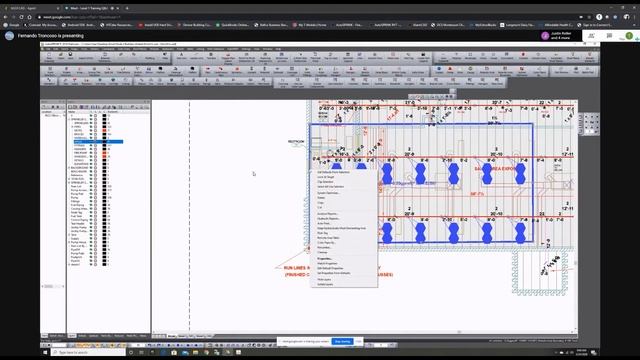This screenshot has width=640, height=360.
Task: Choose Edit Default Properties entry
Action: click(x=330, y=269)
